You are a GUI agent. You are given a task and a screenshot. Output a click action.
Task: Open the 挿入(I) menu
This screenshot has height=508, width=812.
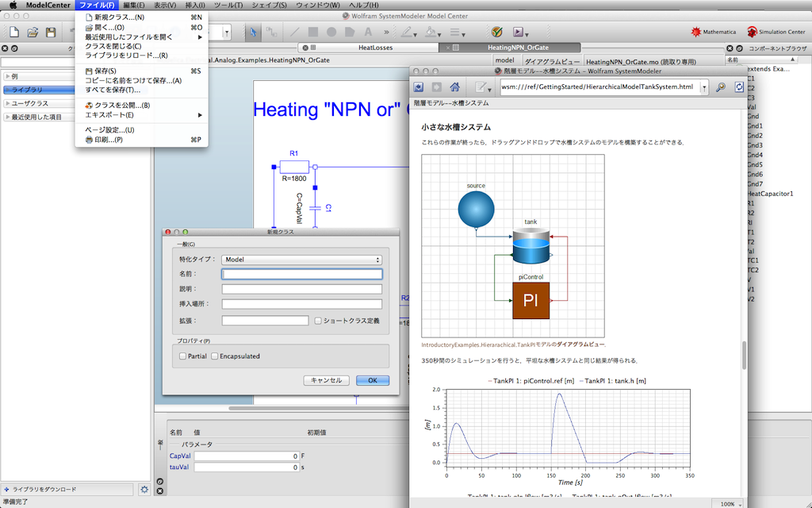tap(195, 6)
